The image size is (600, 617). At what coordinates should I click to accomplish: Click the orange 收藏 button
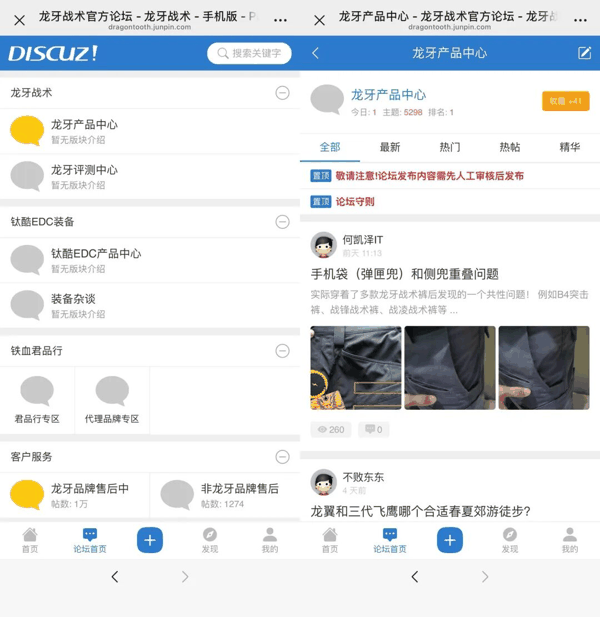[566, 101]
